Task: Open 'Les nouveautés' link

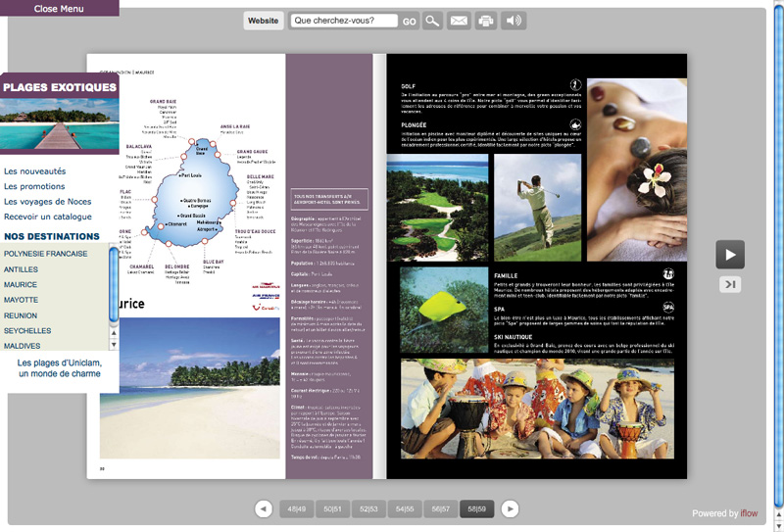Action: [35, 171]
